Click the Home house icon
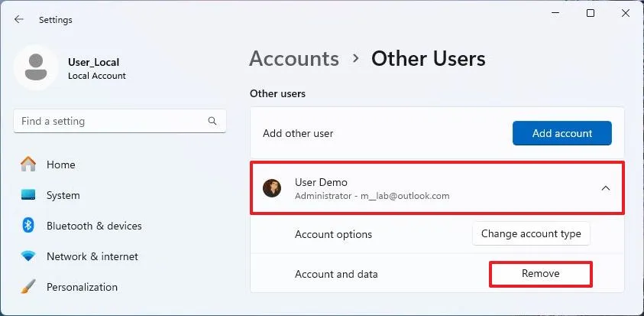644x316 pixels. point(28,165)
